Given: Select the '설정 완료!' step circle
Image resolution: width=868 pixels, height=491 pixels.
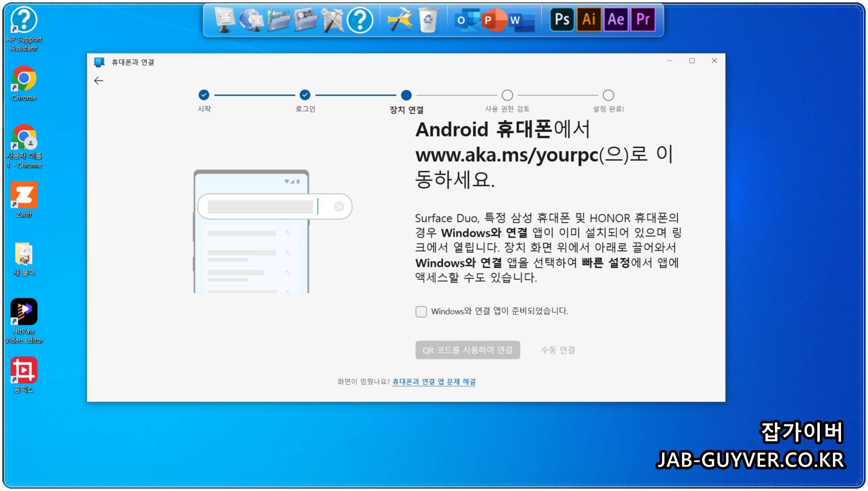Looking at the screenshot, I should click(609, 95).
